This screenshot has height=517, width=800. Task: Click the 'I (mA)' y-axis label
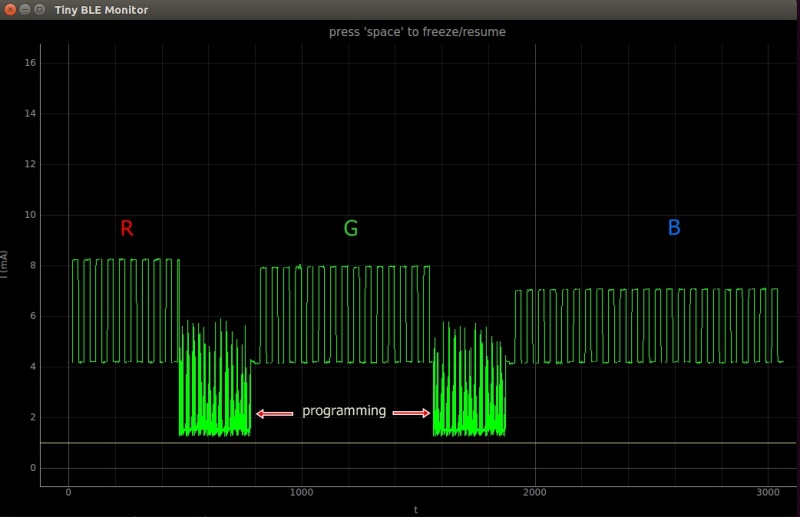click(4, 264)
